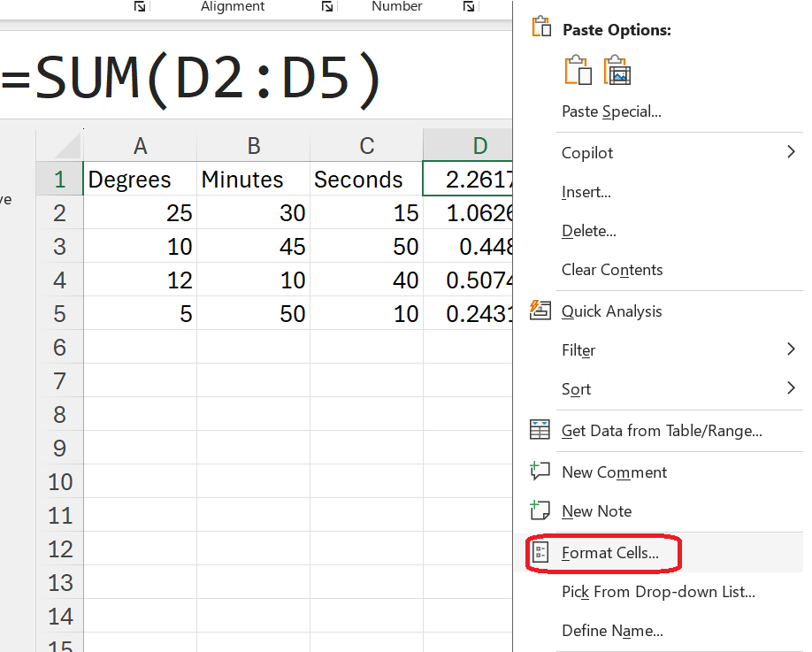Click the New Comment icon
Screen dimensions: 812x652
[x=541, y=472]
